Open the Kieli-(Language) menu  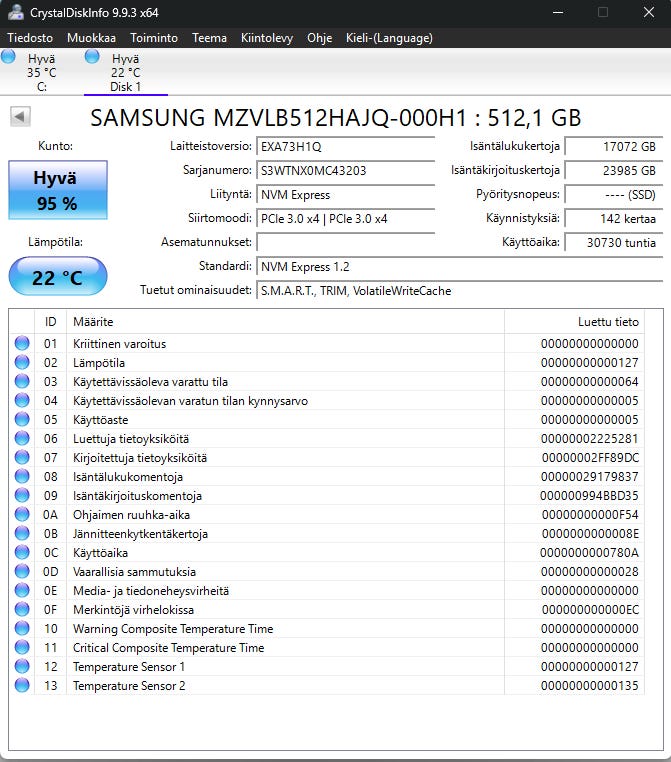click(389, 38)
